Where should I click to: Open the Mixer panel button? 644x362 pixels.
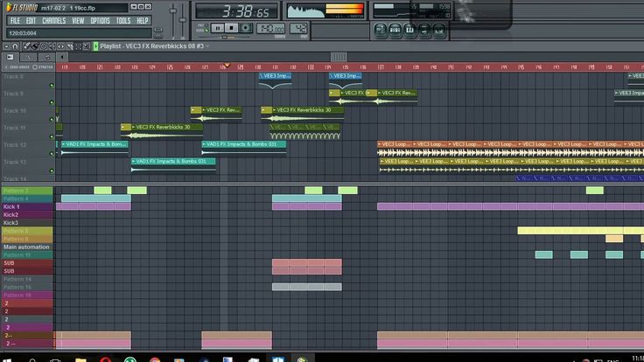(x=439, y=31)
